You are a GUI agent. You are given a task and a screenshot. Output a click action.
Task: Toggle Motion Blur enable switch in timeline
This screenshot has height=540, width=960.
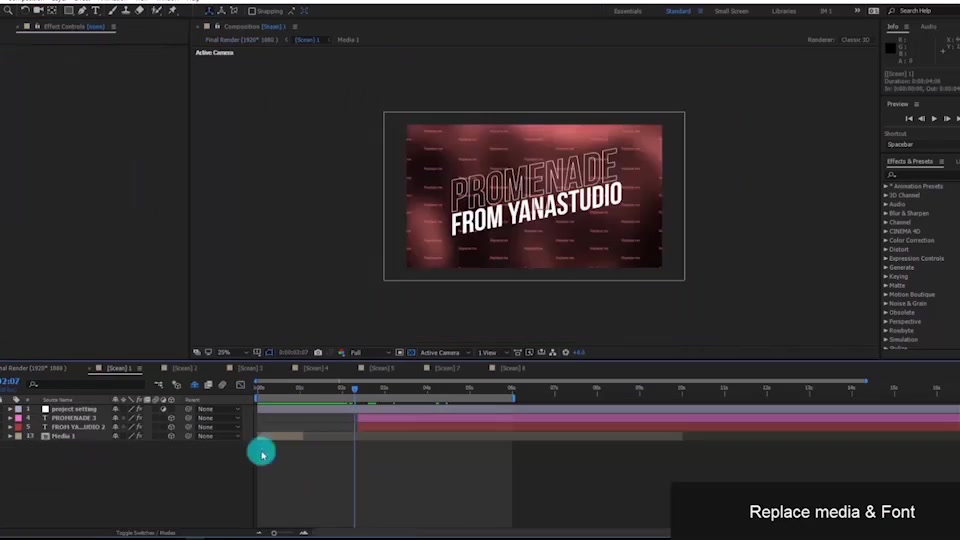222,384
